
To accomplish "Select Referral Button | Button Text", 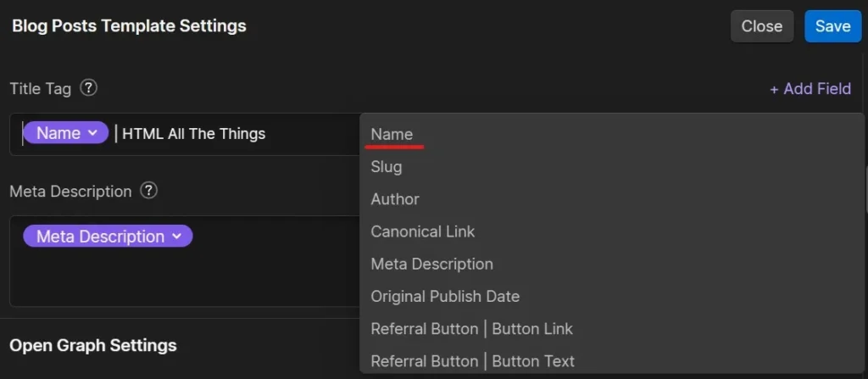I will (x=472, y=361).
